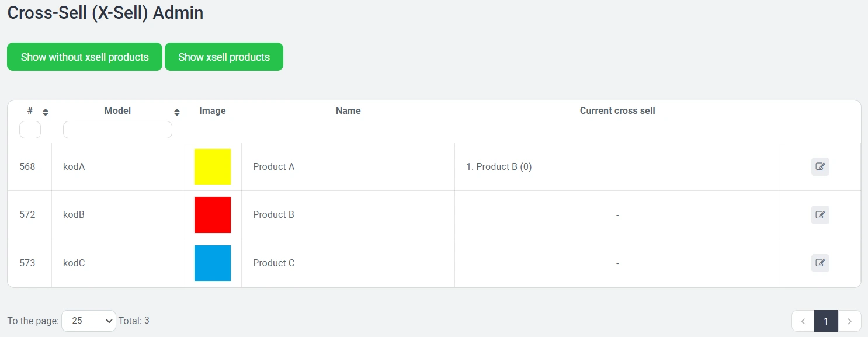Sort table by Model column arrows
Screen dimensions: 868x337
tap(177, 112)
